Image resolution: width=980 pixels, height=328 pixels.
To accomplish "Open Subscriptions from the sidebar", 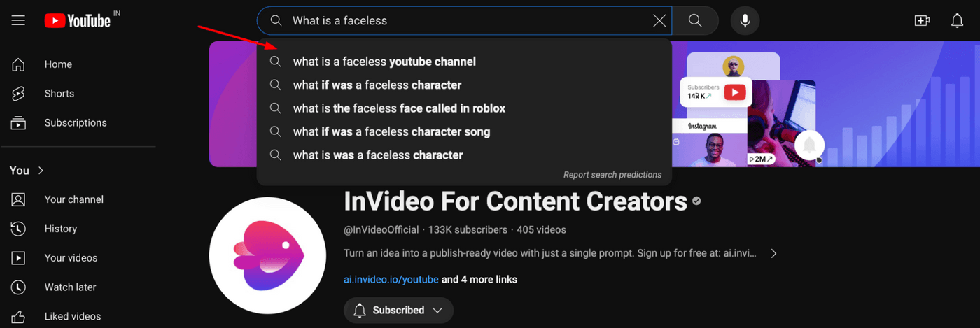I will [75, 123].
